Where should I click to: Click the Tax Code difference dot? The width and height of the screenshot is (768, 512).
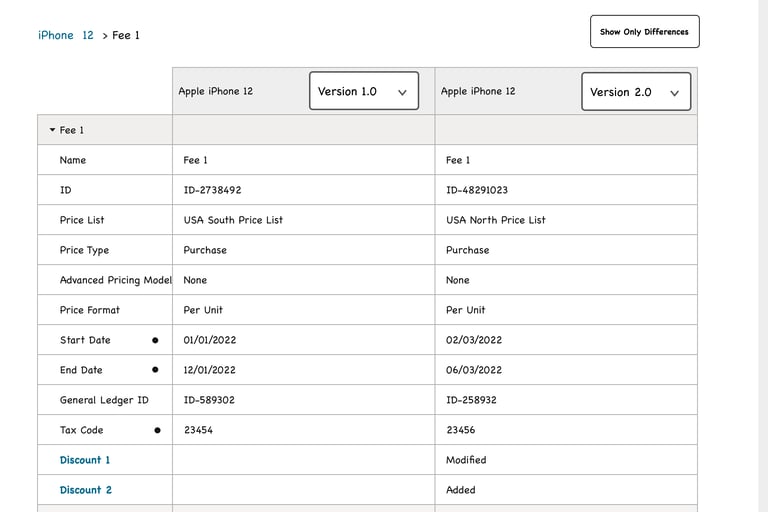pyautogui.click(x=157, y=430)
